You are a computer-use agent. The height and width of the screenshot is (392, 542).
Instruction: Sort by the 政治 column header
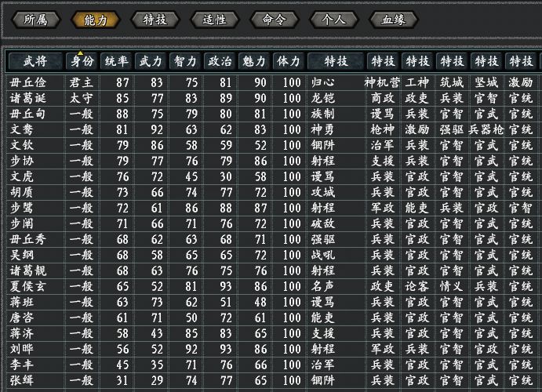(220, 61)
